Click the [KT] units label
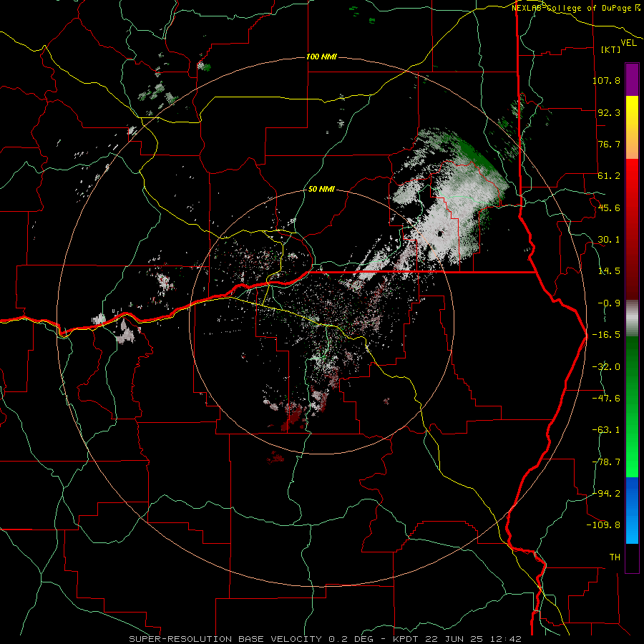Image resolution: width=644 pixels, height=644 pixels. click(x=611, y=49)
